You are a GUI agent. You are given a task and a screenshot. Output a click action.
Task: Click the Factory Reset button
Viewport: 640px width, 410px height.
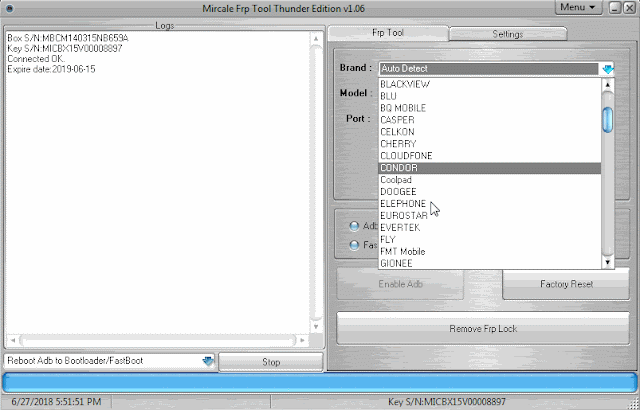pyautogui.click(x=566, y=284)
